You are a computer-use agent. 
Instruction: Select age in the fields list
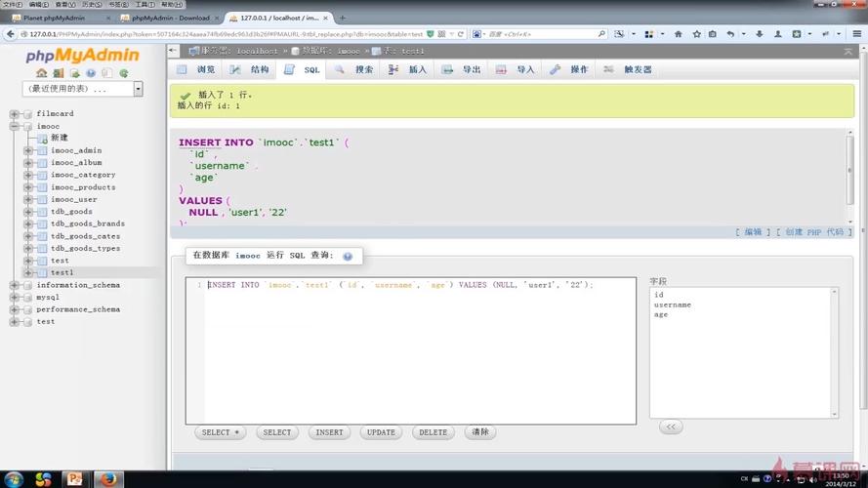click(661, 315)
